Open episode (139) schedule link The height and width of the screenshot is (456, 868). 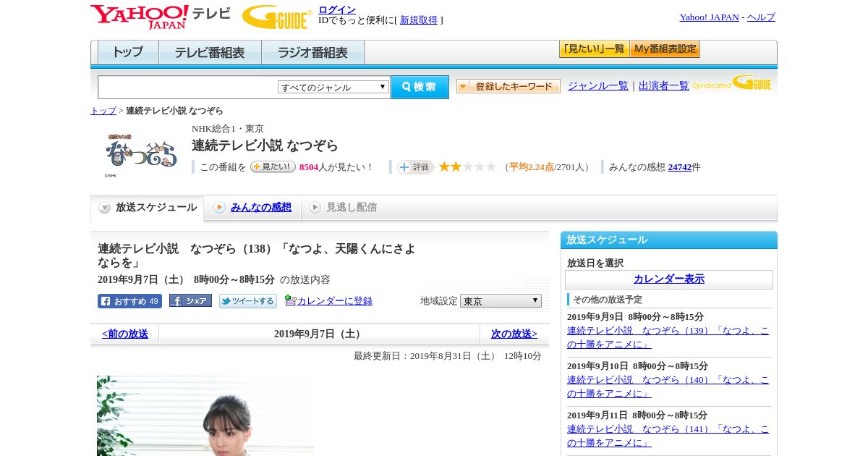(x=668, y=337)
